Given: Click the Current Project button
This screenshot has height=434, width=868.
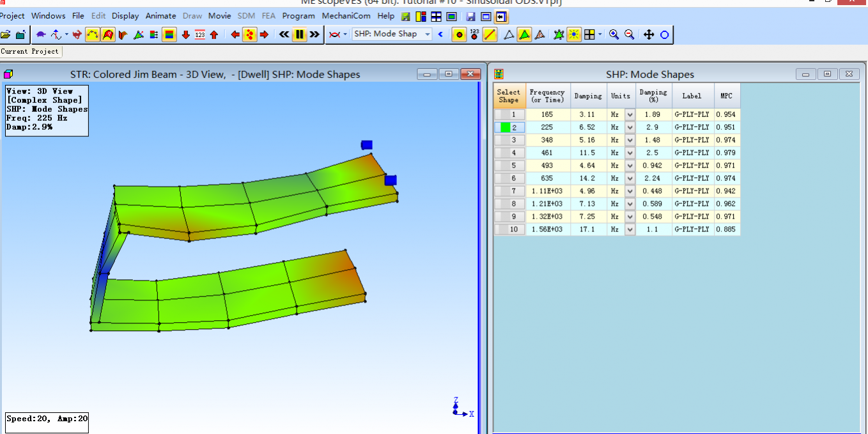Looking at the screenshot, I should click(x=30, y=51).
